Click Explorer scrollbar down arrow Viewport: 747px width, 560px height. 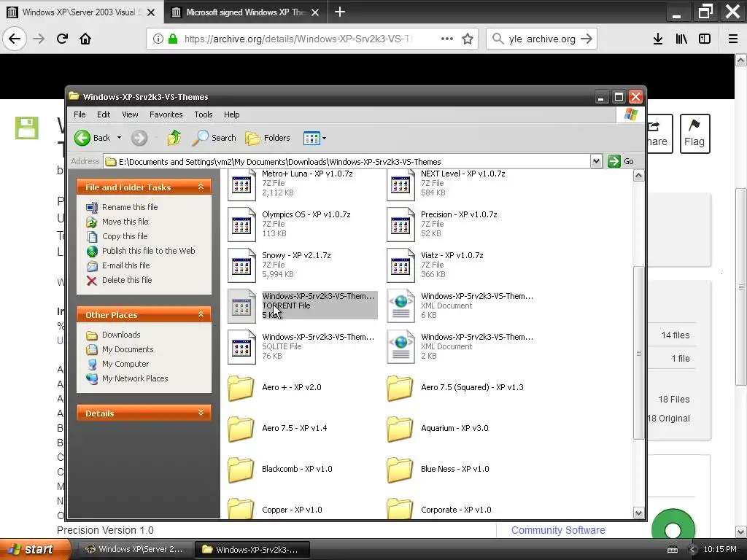(x=638, y=513)
